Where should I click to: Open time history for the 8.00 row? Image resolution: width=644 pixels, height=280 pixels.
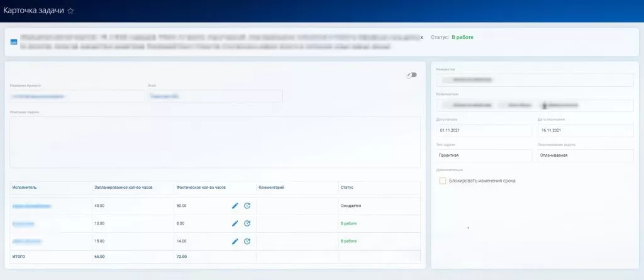tap(247, 223)
